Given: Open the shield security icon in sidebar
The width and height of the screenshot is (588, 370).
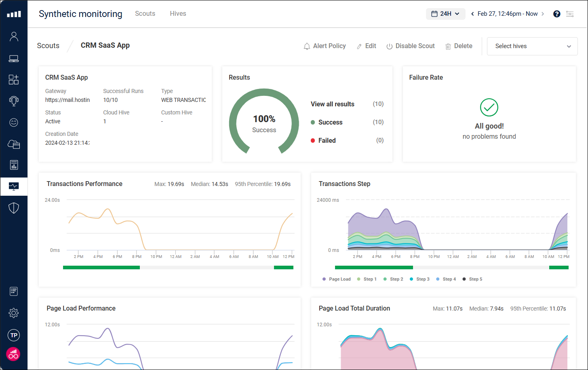Looking at the screenshot, I should click(14, 208).
